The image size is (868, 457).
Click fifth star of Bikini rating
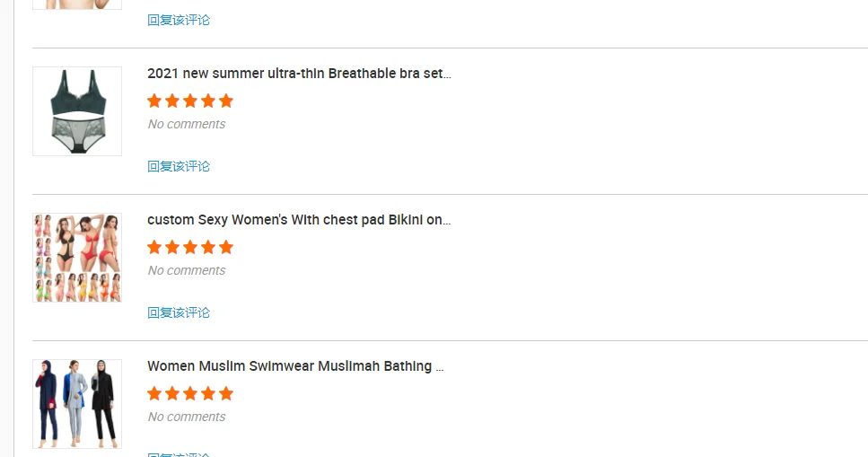[x=226, y=247]
